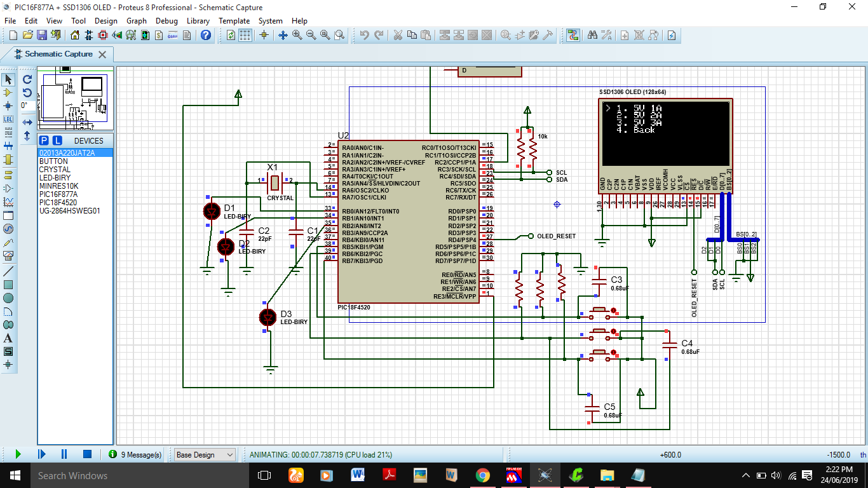Image resolution: width=868 pixels, height=488 pixels.
Task: Select CRYSTAL in device list
Action: pyautogui.click(x=75, y=170)
